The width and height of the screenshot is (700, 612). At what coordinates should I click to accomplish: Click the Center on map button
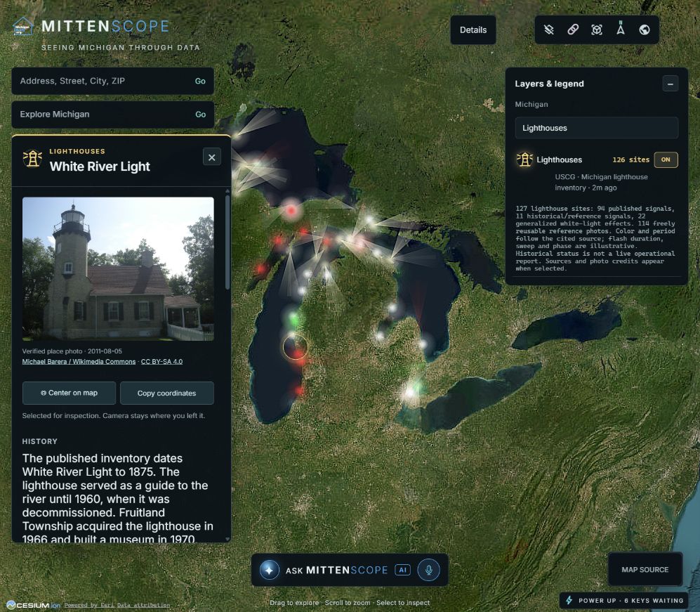pos(70,393)
